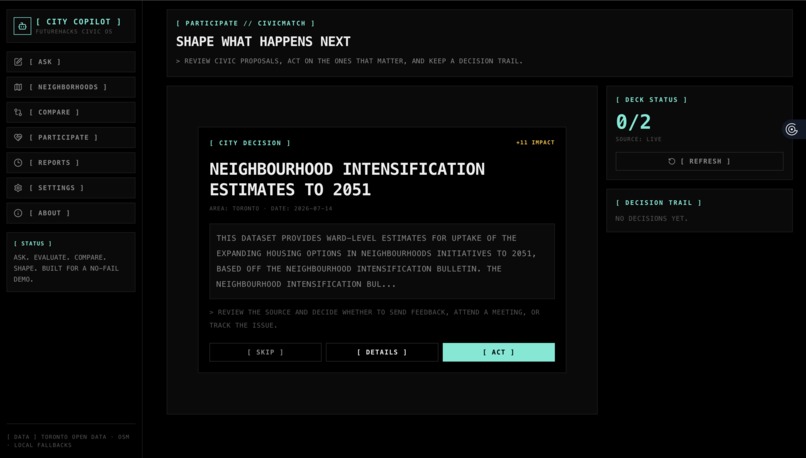Viewport: 806px width, 458px height.
Task: Click the 'Review civic proposals' subtitle
Action: pos(349,61)
